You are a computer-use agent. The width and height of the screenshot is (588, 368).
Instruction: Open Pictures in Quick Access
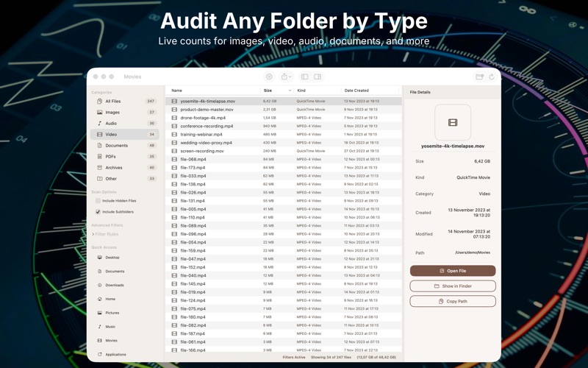pos(112,313)
